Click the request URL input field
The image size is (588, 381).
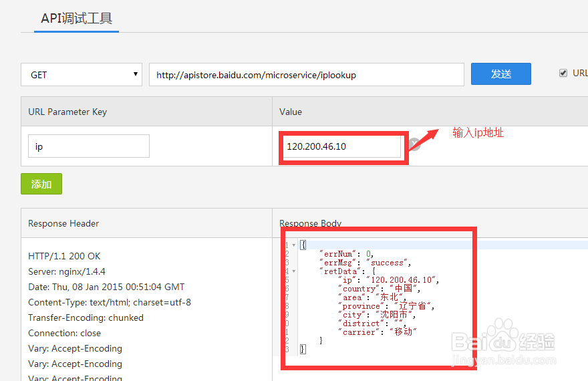(307, 75)
